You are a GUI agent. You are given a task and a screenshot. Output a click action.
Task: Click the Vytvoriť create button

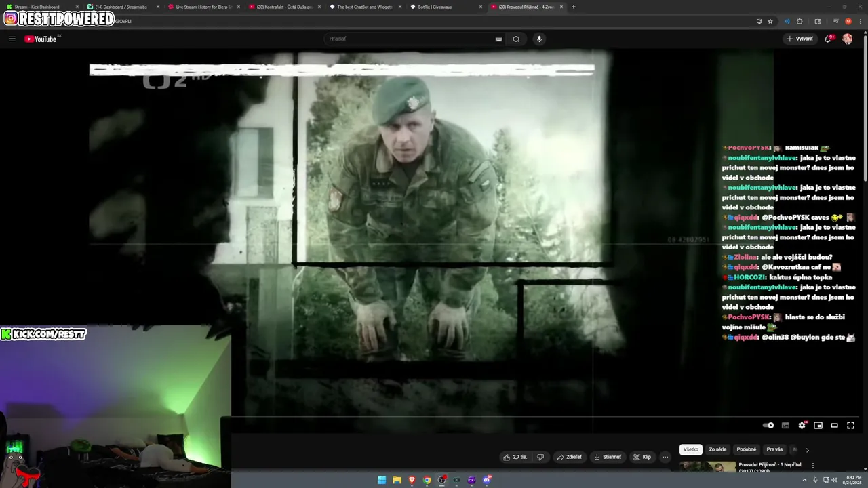pos(800,39)
